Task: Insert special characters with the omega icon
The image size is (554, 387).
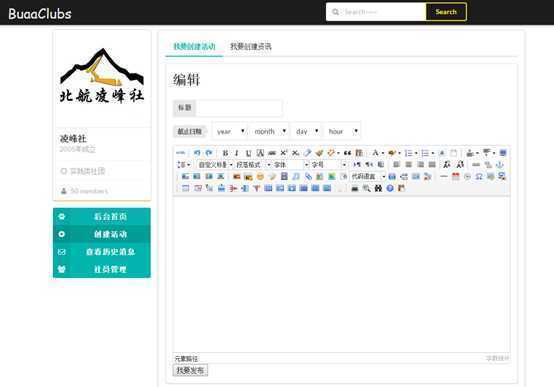Action: pos(479,176)
